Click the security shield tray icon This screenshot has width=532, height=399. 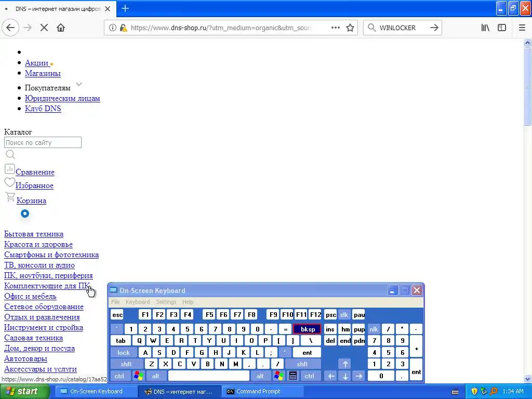tap(474, 391)
